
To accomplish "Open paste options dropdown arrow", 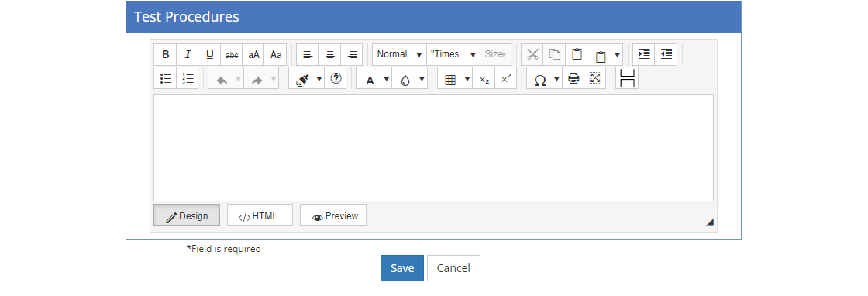I will pos(617,55).
